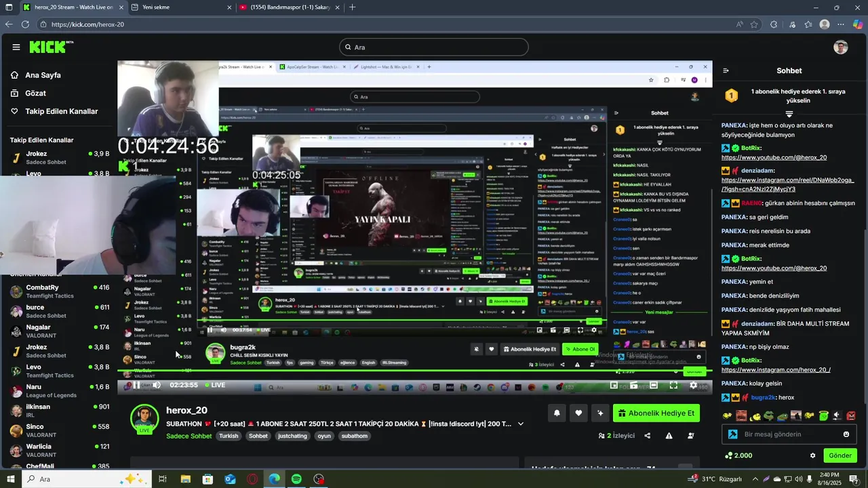Pause the herox_20 stream playback
868x488 pixels.
136,385
